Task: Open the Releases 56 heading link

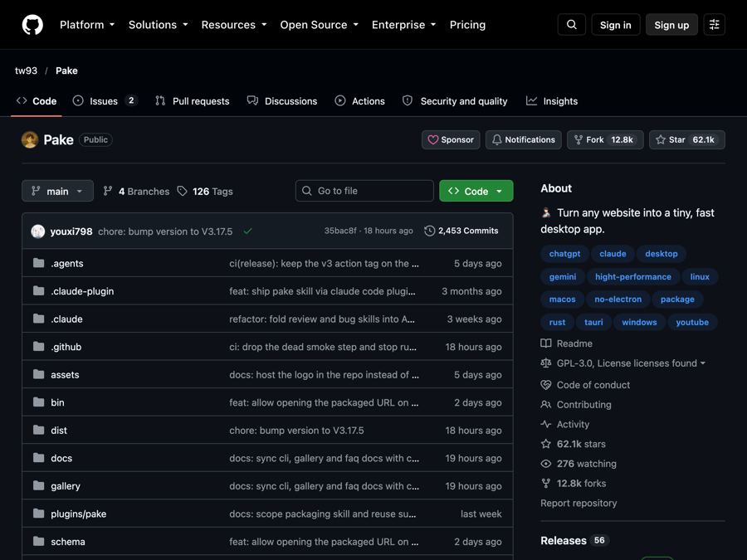Action: pyautogui.click(x=574, y=540)
